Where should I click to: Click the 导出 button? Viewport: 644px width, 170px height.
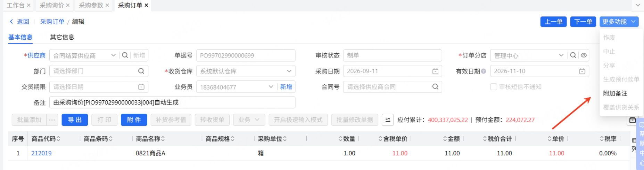tap(75, 120)
